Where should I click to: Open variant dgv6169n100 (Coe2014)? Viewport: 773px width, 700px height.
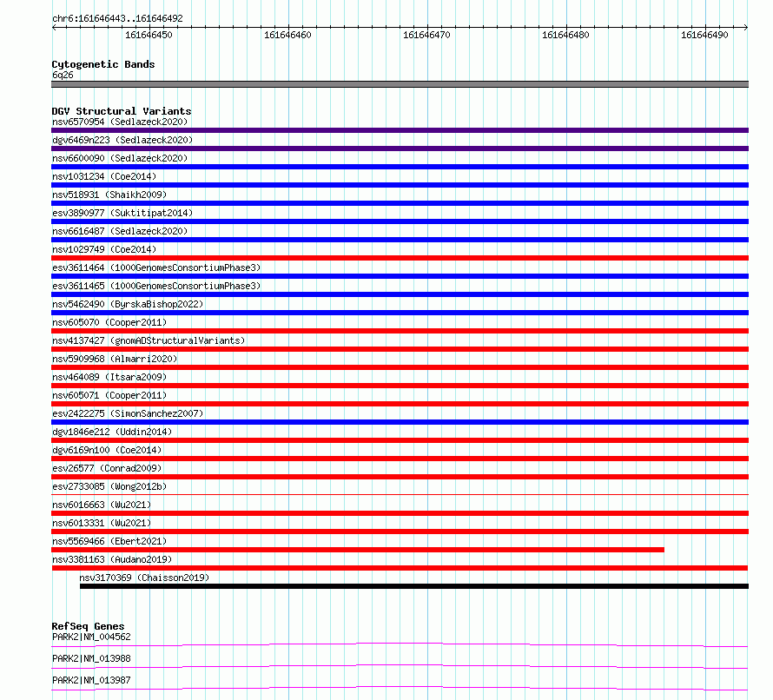[107, 450]
